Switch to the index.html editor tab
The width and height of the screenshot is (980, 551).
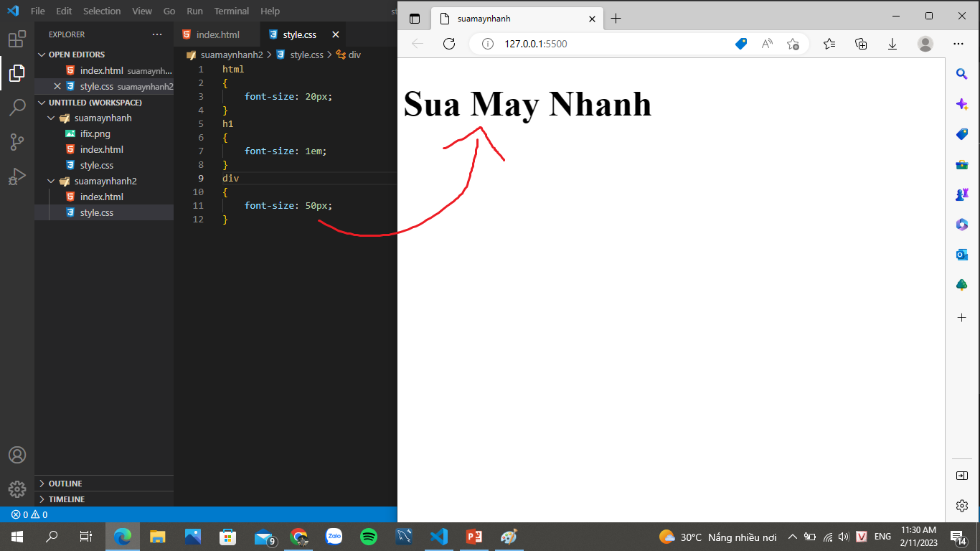tap(217, 34)
